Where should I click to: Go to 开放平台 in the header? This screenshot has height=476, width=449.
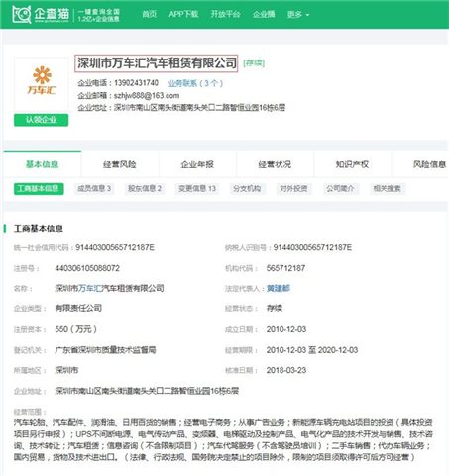[225, 14]
